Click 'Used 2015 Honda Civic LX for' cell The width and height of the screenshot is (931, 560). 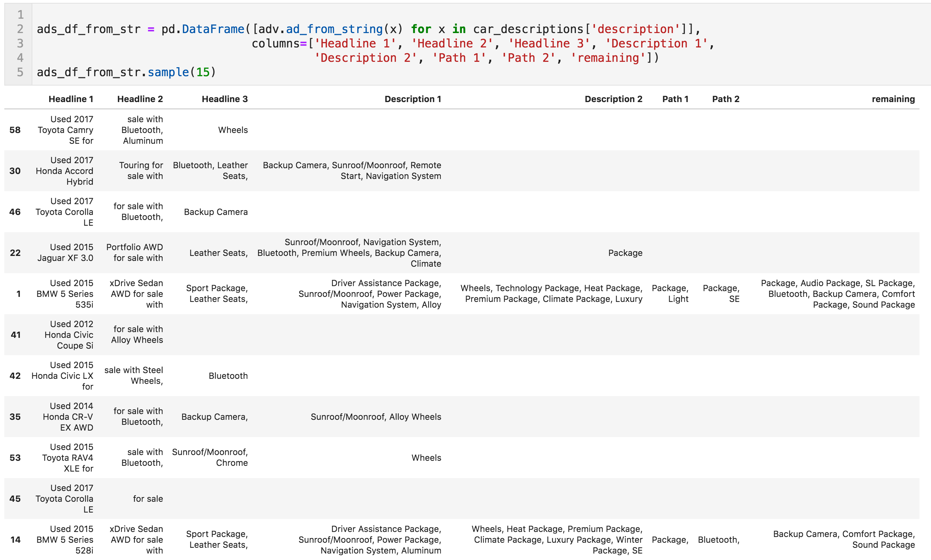[x=62, y=376]
